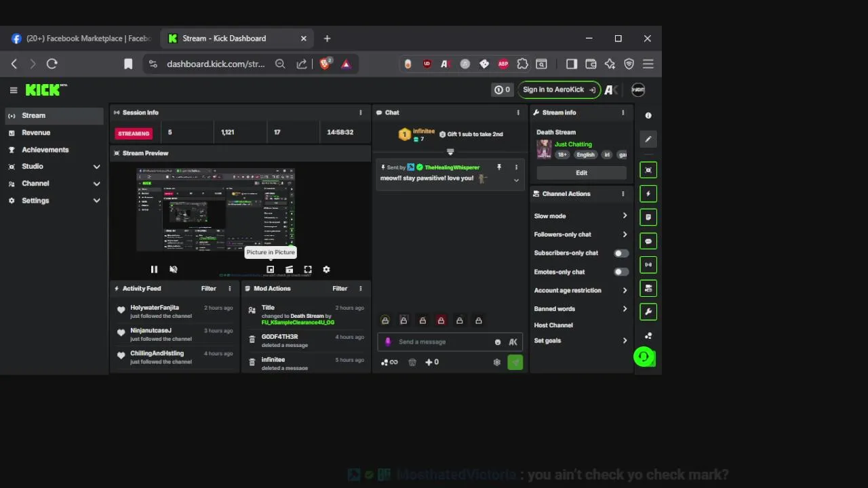Click the browser address bar
This screenshot has height=488, width=868.
coord(216,64)
